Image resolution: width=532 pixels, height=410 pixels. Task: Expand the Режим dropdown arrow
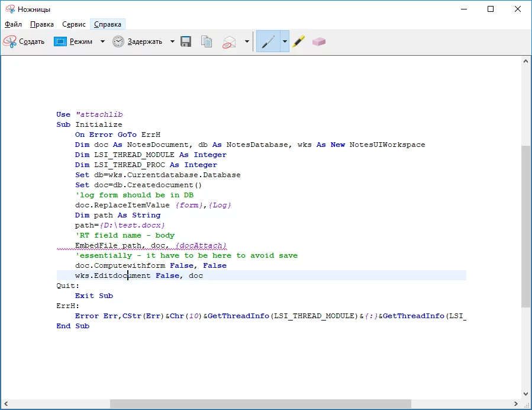(102, 41)
